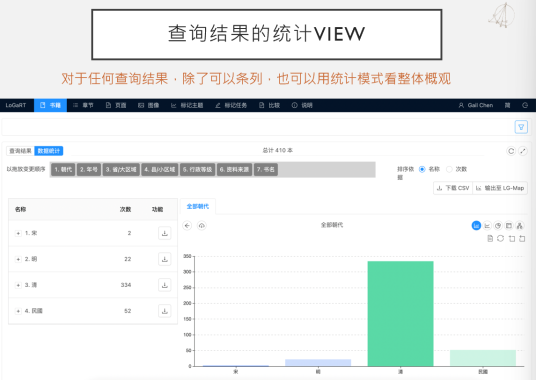Select the bar chart view icon
This screenshot has height=380, width=536.
(476, 226)
